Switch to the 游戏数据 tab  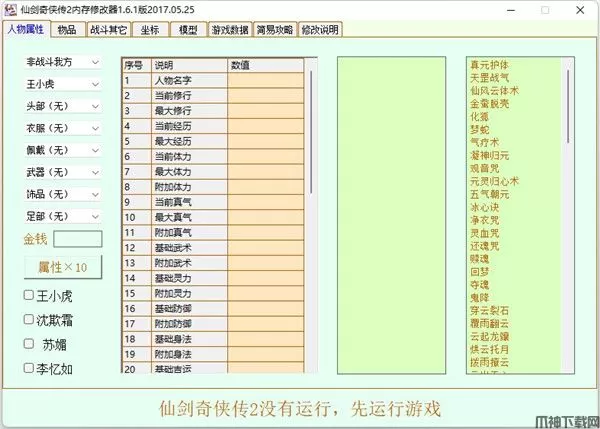point(230,30)
